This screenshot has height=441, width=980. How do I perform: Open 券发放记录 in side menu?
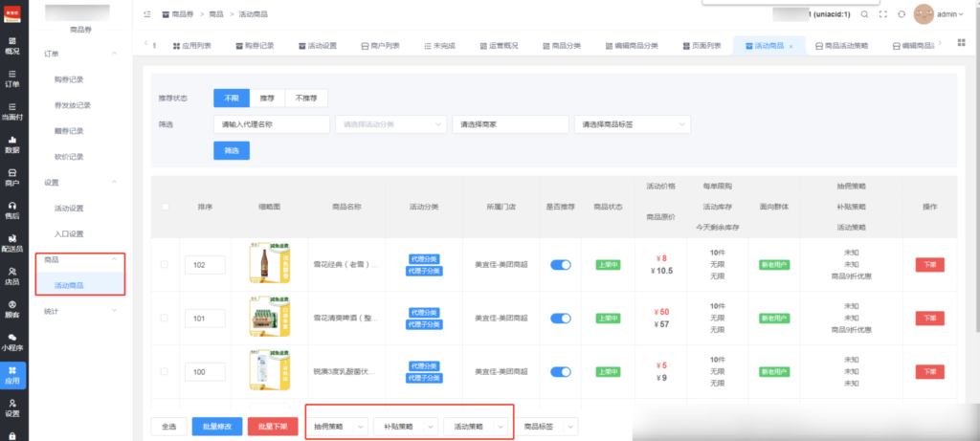(x=73, y=105)
